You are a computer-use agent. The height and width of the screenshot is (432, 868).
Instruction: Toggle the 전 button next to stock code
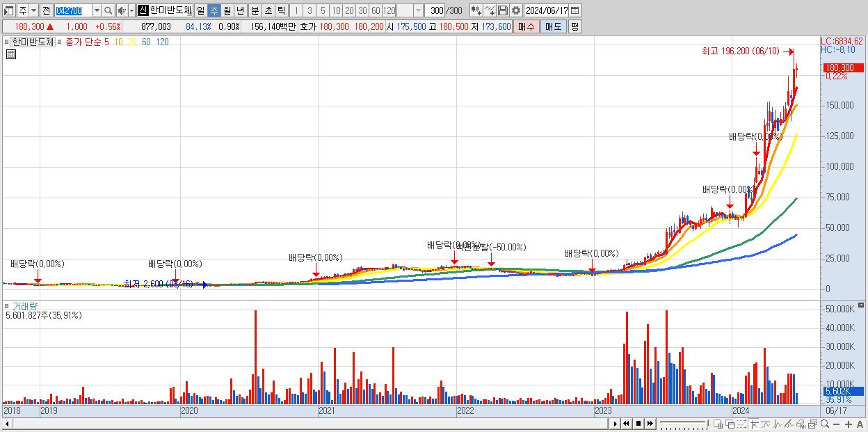coord(46,10)
